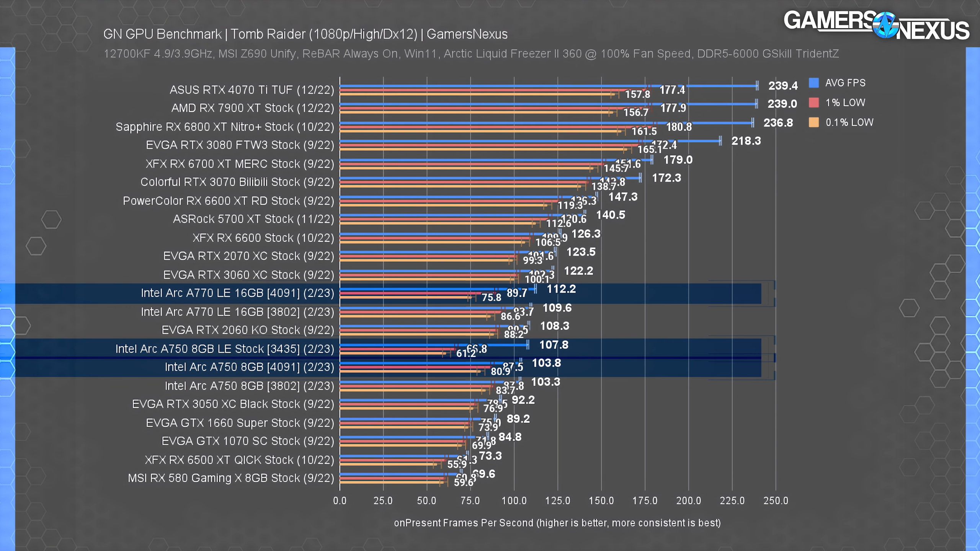Image resolution: width=980 pixels, height=551 pixels.
Task: Click the 147.3 average FPS value
Action: click(623, 197)
